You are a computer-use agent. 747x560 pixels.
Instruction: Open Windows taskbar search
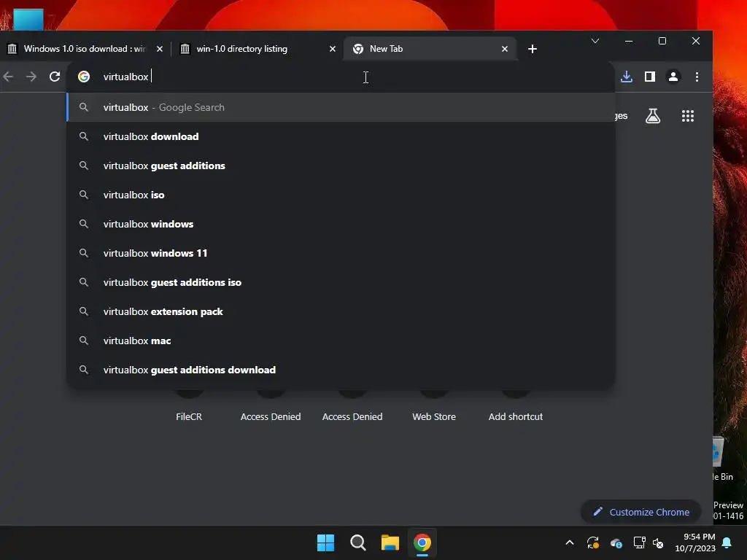357,542
